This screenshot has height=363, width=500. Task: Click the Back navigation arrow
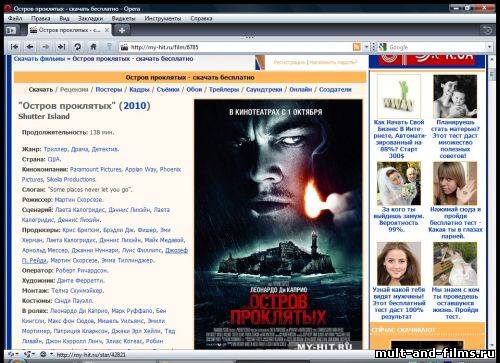coord(30,47)
